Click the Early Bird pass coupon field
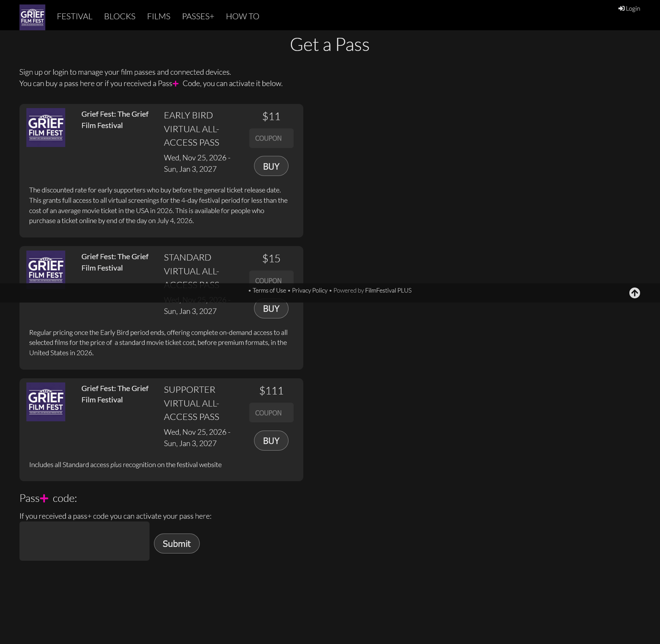Image resolution: width=660 pixels, height=644 pixels. point(271,138)
